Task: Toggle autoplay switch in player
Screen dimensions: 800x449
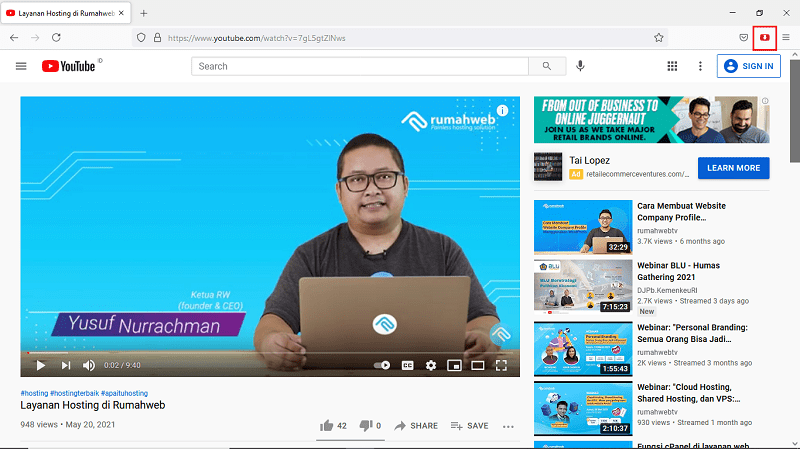Action: click(382, 365)
